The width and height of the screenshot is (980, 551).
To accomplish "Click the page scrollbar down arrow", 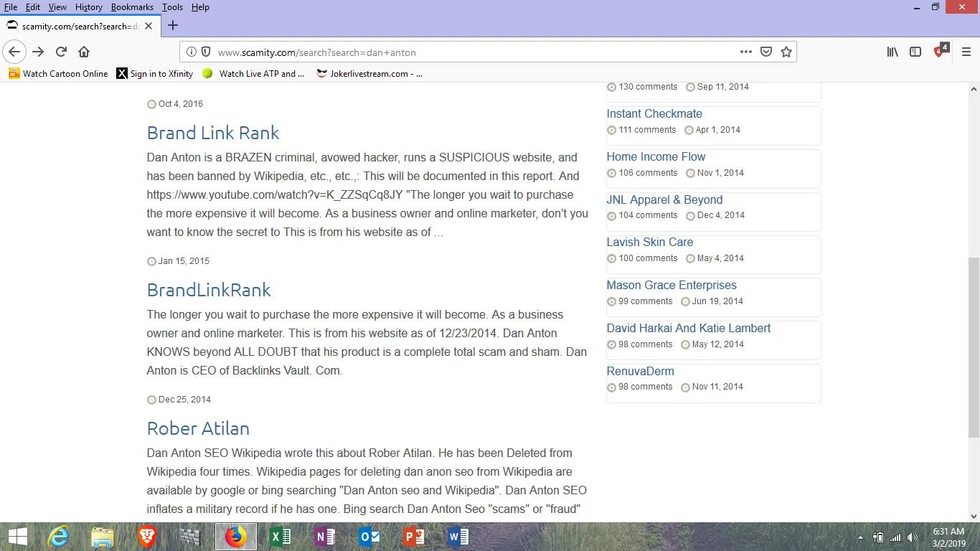I will [x=974, y=516].
